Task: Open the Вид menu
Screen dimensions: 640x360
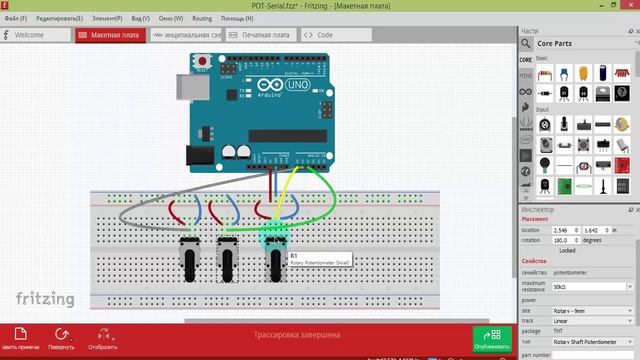Action: 140,18
